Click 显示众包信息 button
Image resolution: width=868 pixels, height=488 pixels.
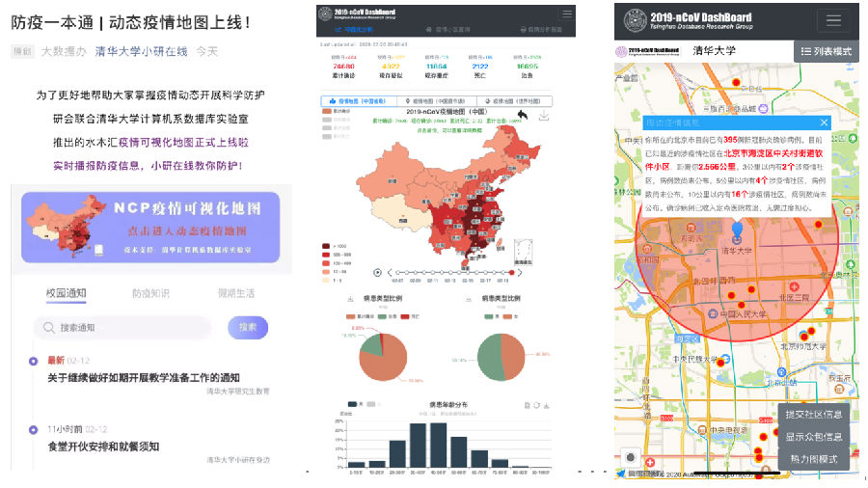814,437
